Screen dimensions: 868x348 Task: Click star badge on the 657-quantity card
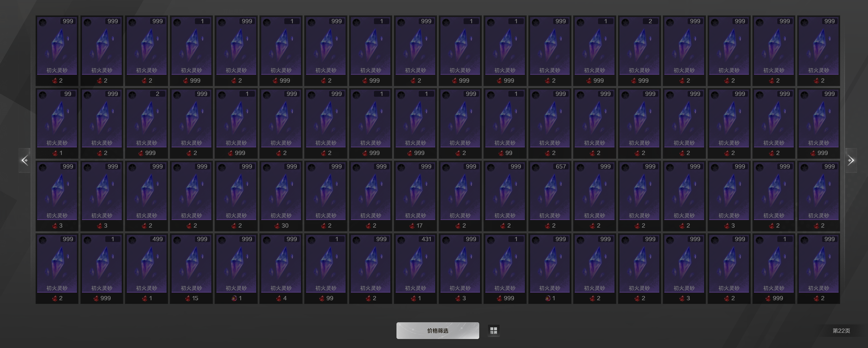[536, 168]
